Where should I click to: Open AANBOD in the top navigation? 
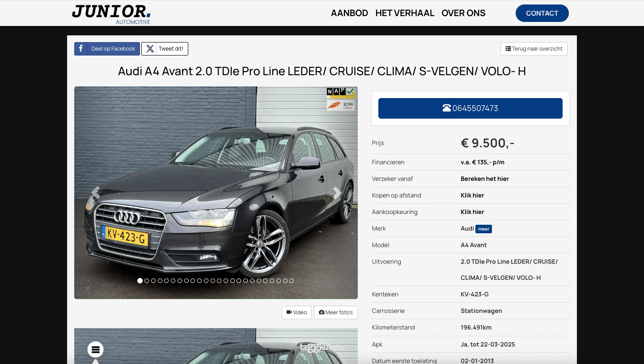pyautogui.click(x=349, y=13)
